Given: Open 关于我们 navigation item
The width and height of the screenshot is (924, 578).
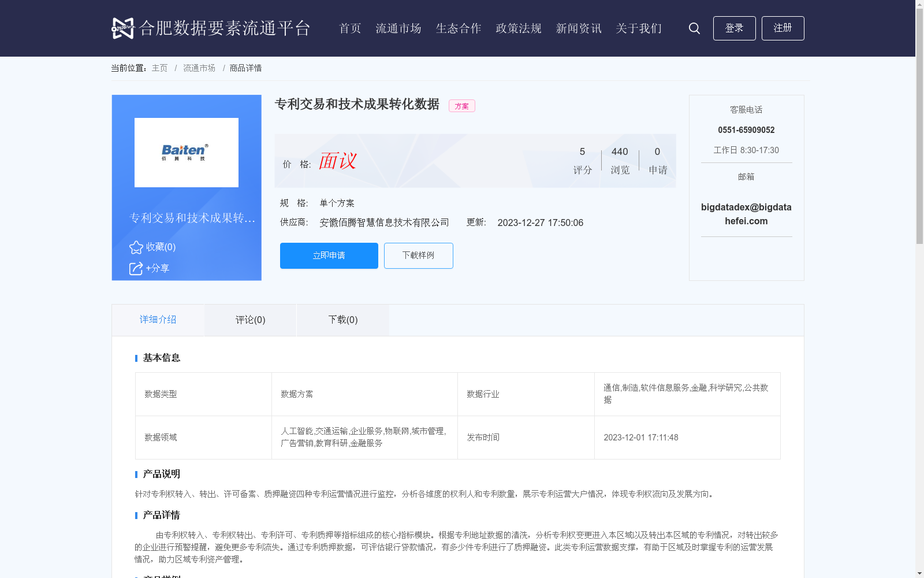Looking at the screenshot, I should pyautogui.click(x=639, y=28).
